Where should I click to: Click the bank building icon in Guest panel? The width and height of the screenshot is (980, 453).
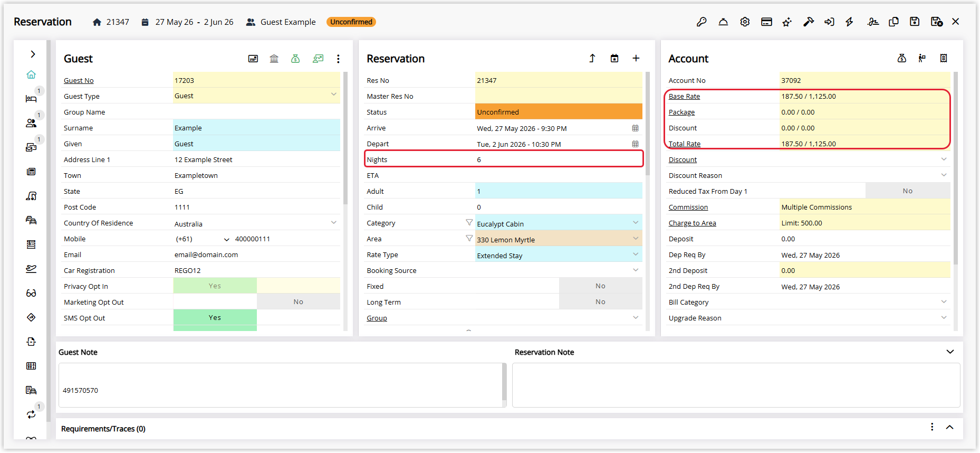[x=274, y=59]
